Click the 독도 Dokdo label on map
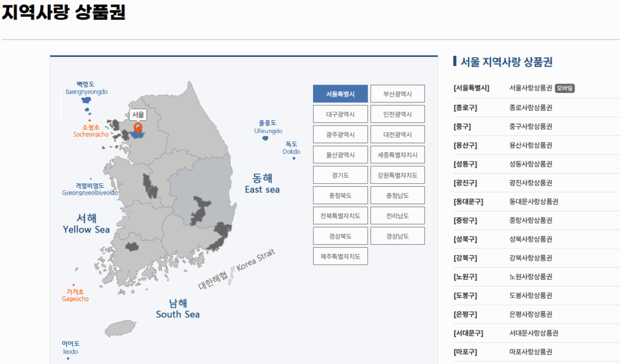 tap(291, 148)
